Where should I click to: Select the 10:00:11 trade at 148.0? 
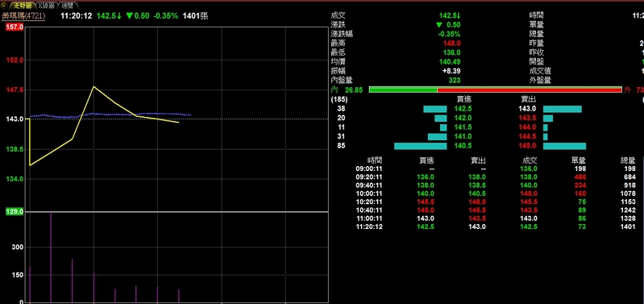(x=528, y=194)
